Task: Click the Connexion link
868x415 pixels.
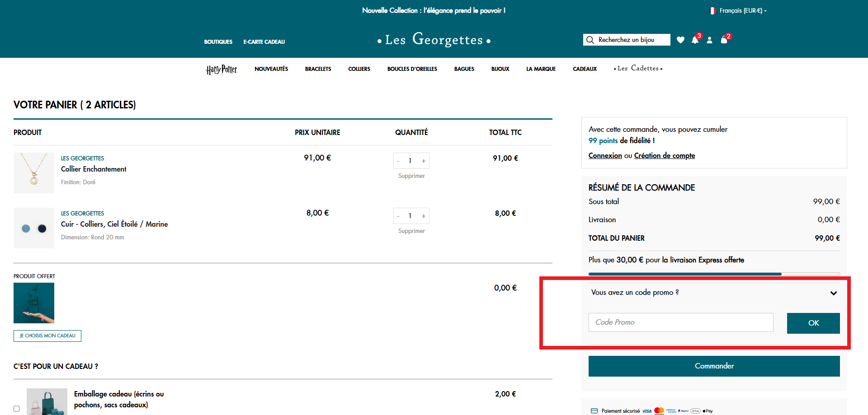Action: (605, 155)
